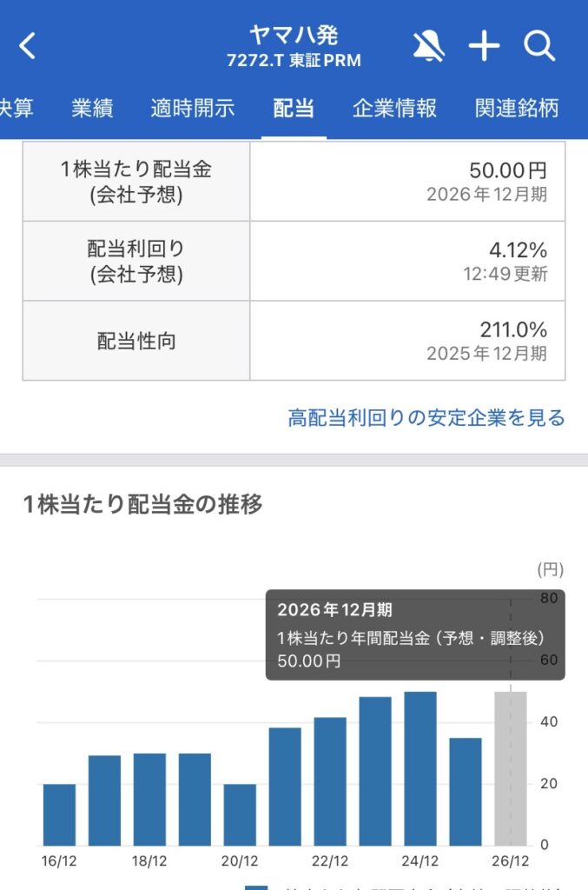Tap the 20/12 dividend bar
The width and height of the screenshot is (588, 890).
240,814
